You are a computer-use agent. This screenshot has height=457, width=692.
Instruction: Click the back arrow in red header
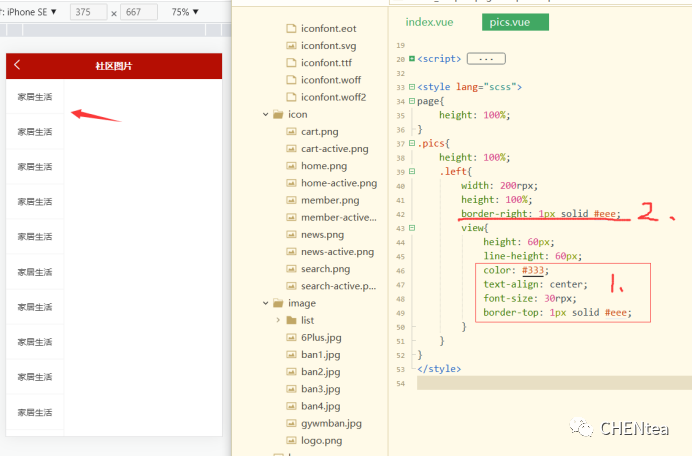click(17, 65)
